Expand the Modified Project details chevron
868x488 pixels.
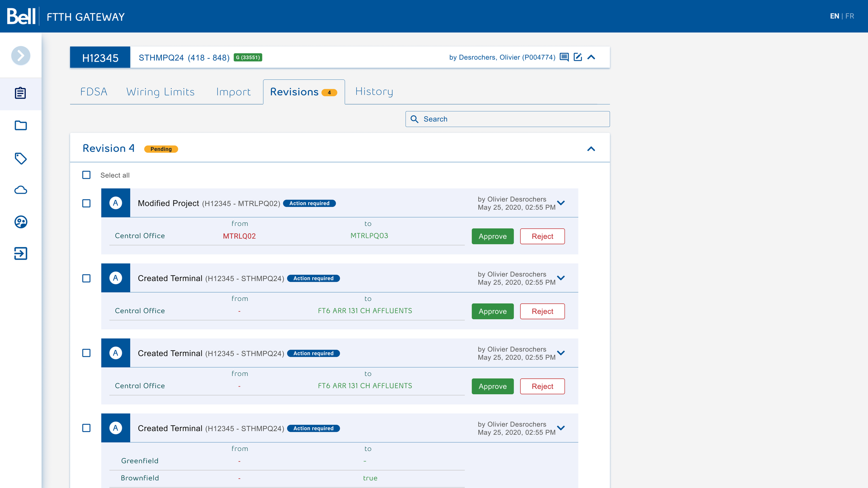561,203
